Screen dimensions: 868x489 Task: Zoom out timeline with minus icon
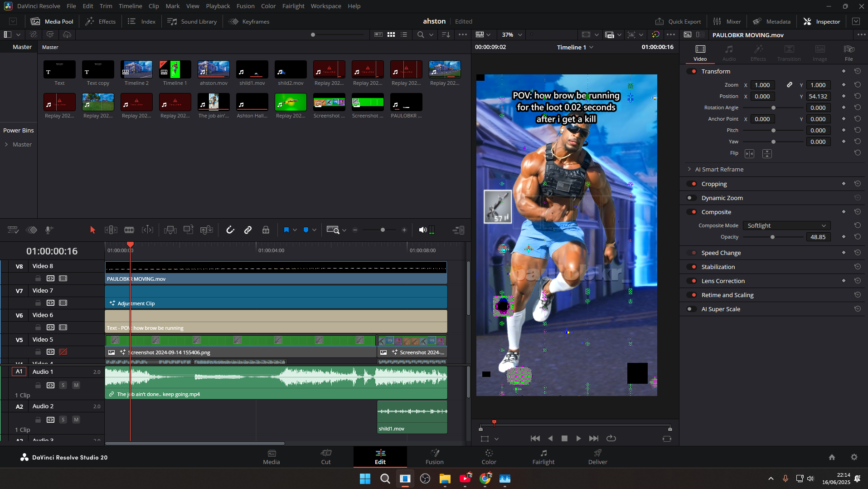pyautogui.click(x=355, y=230)
